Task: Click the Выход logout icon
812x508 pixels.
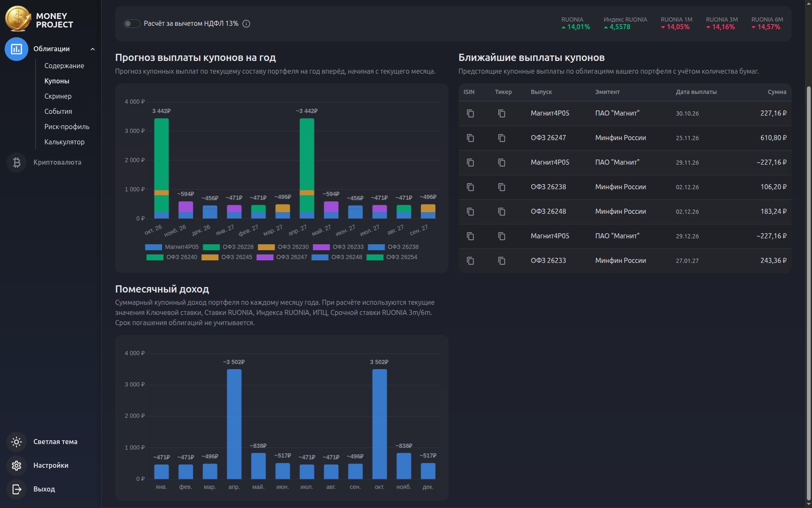Action: (x=17, y=489)
